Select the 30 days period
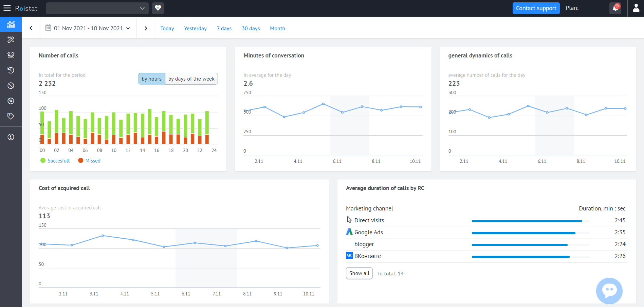 pos(251,29)
